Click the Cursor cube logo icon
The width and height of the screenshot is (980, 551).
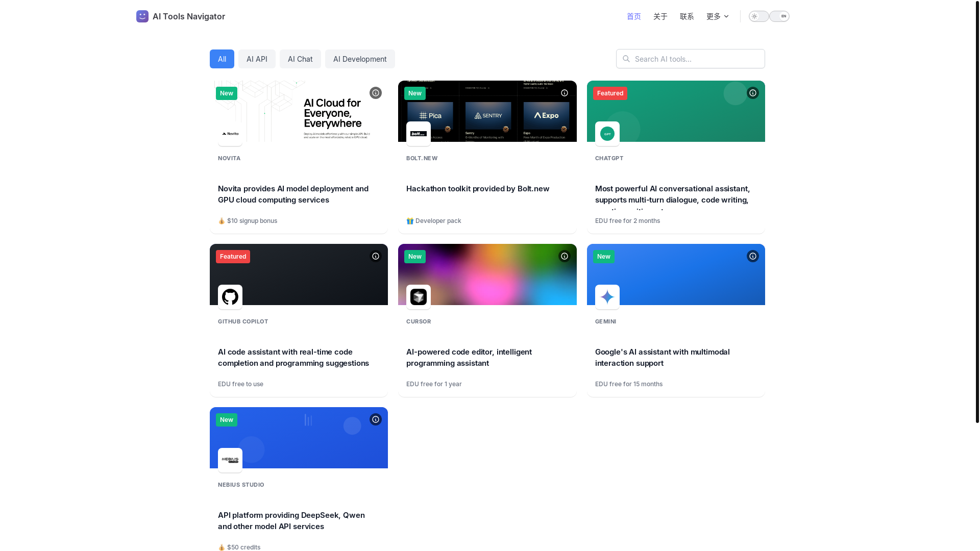point(419,297)
